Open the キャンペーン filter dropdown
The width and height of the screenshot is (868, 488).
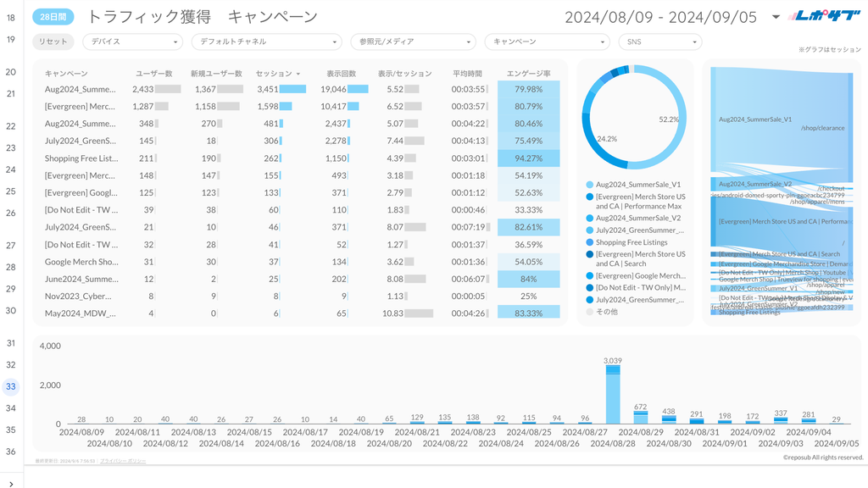click(x=547, y=41)
